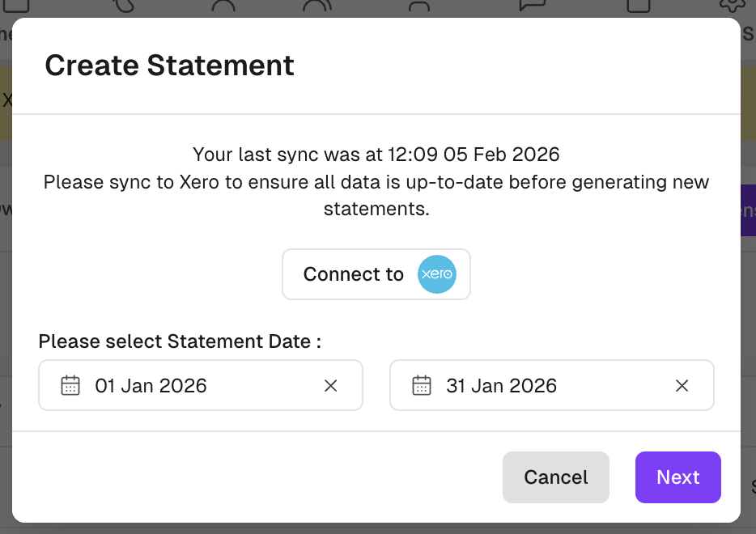Open the end date calendar icon

click(x=422, y=385)
